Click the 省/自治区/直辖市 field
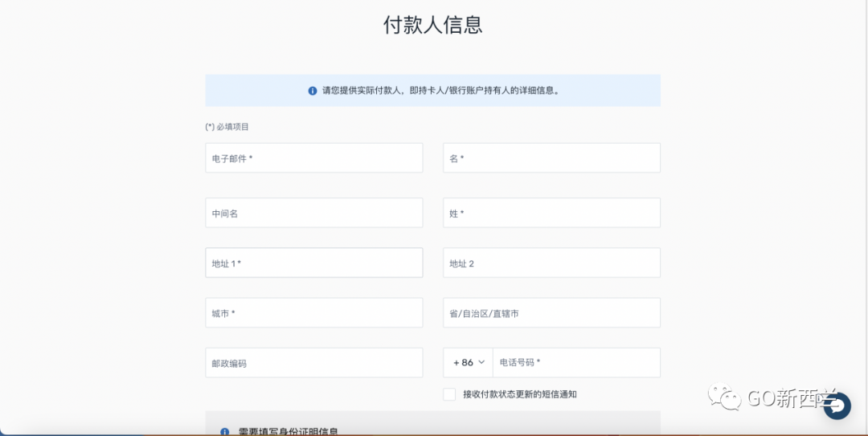 point(551,312)
